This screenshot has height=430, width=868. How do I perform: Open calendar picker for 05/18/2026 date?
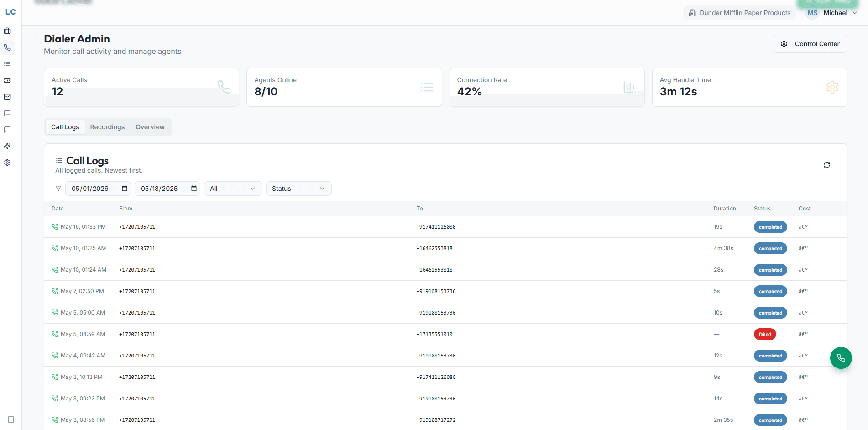point(194,189)
